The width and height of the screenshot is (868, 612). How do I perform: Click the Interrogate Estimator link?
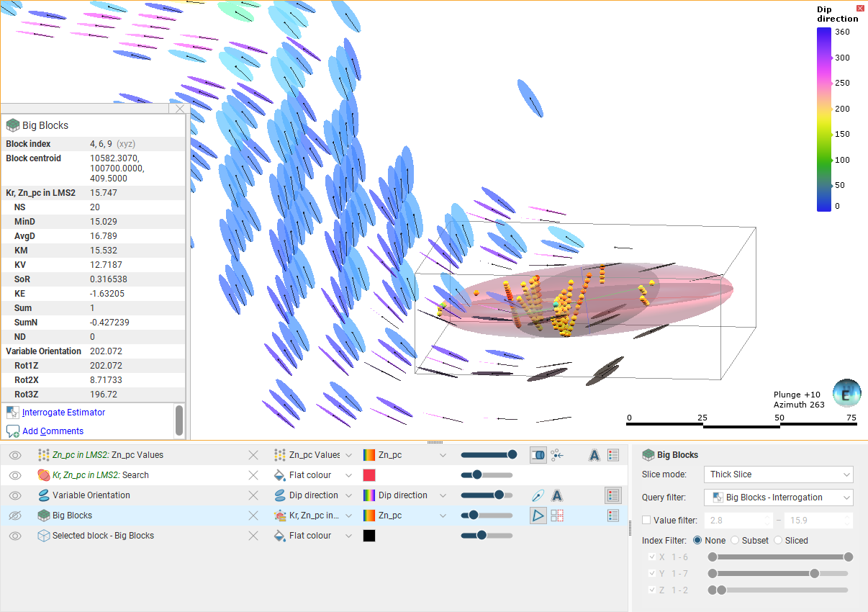click(63, 413)
